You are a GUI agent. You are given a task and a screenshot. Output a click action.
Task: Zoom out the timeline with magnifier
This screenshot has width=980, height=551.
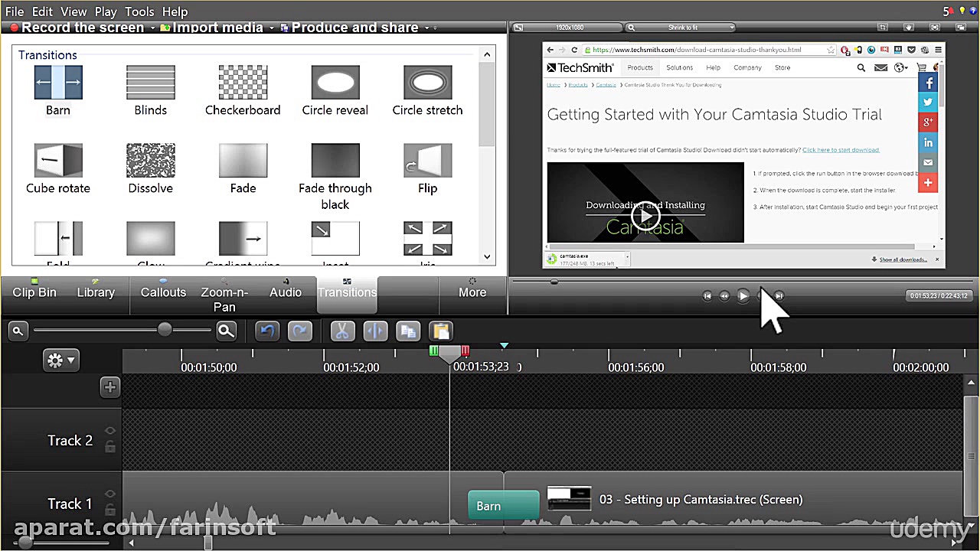(18, 331)
